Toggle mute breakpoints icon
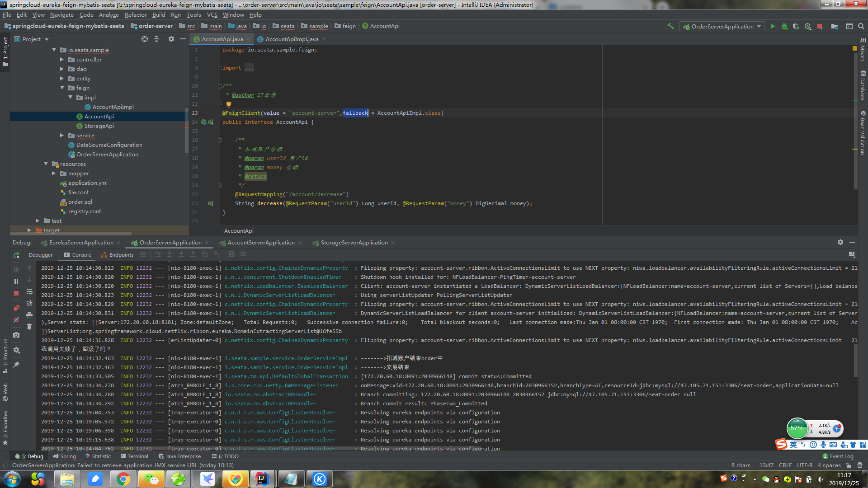 coord(16,319)
